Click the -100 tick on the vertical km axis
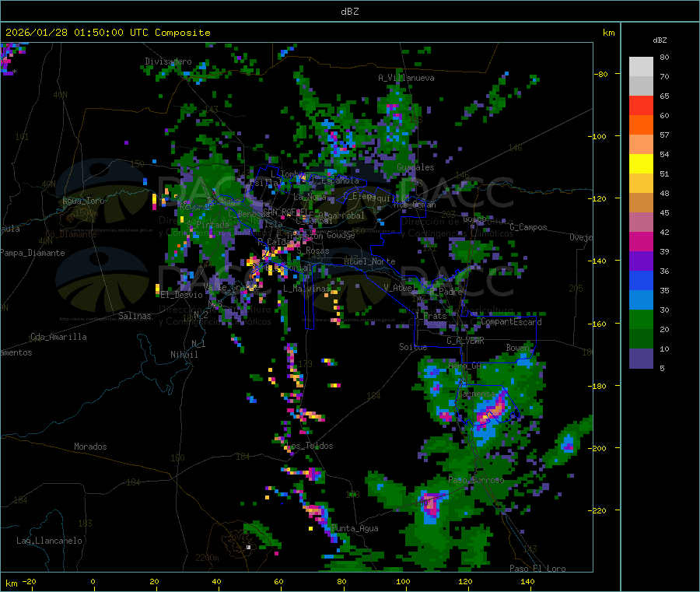This screenshot has width=700, height=592. click(x=598, y=136)
